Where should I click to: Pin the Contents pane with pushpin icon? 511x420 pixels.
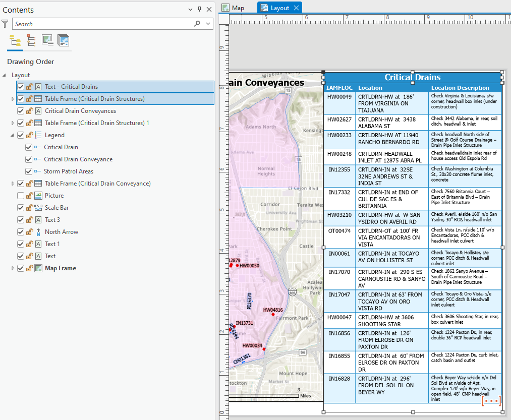[199, 10]
